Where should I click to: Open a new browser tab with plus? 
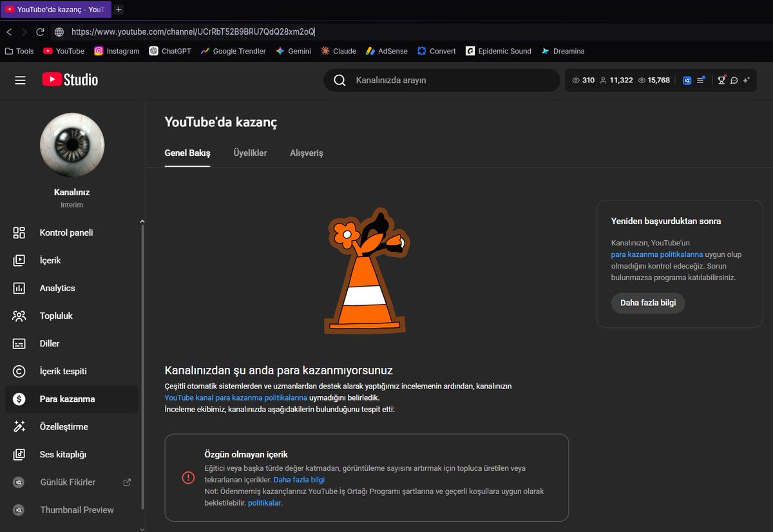(x=119, y=10)
